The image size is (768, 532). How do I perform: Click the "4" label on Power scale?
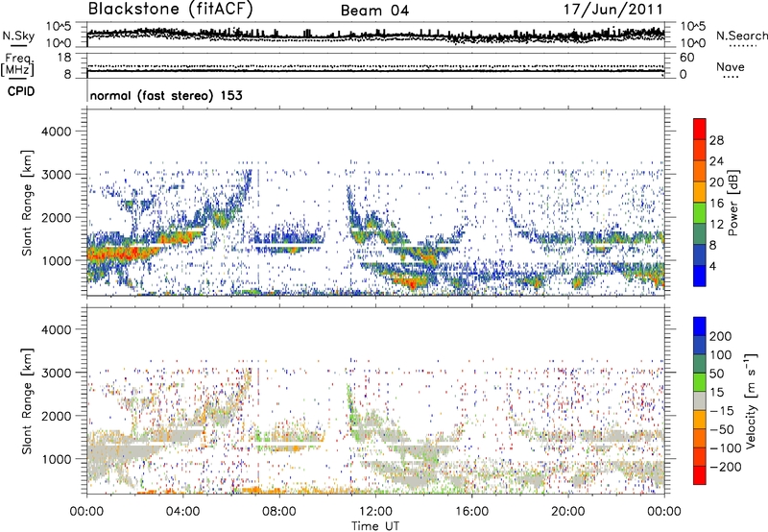point(713,266)
